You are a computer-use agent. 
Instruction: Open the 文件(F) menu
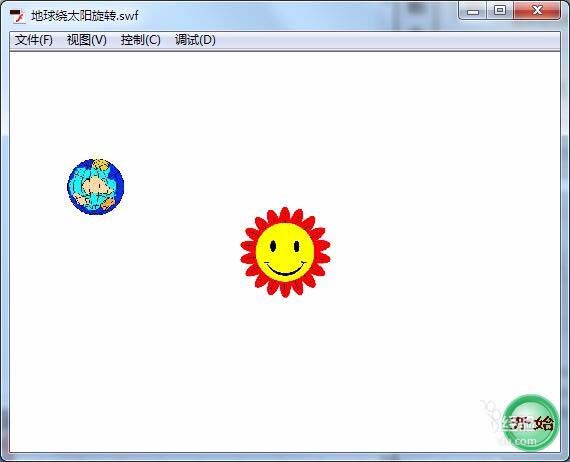click(34, 40)
